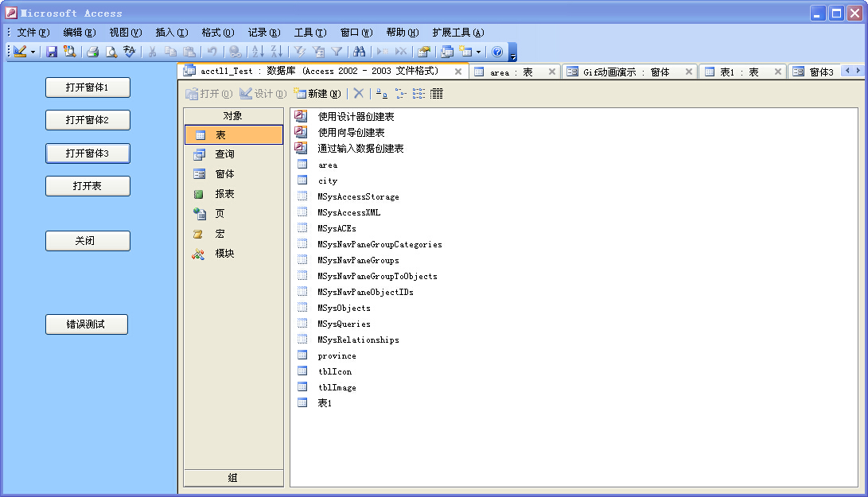The image size is (868, 497).
Task: Expand the View button dropdown arrow
Action: click(33, 52)
